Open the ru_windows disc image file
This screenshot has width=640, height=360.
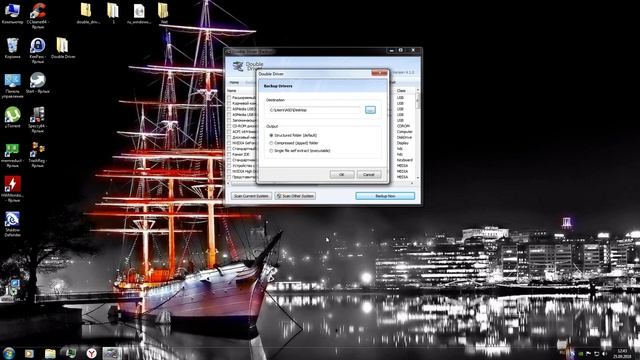pos(139,13)
